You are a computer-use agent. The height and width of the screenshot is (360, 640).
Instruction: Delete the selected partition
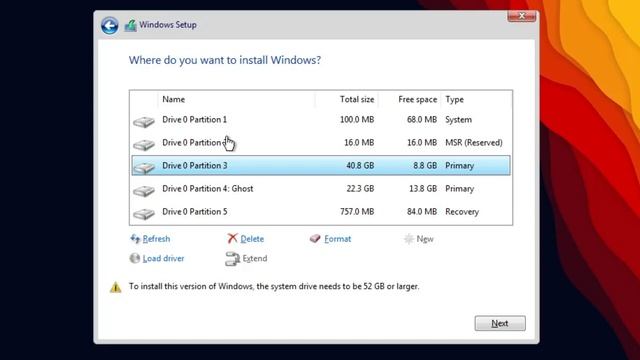tap(252, 239)
